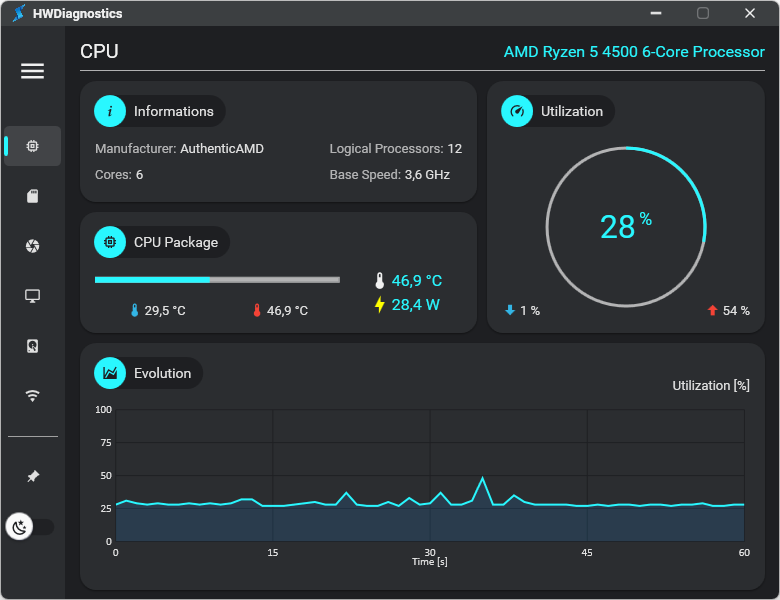Click the Cores: 6 text
The image size is (780, 600).
point(119,175)
